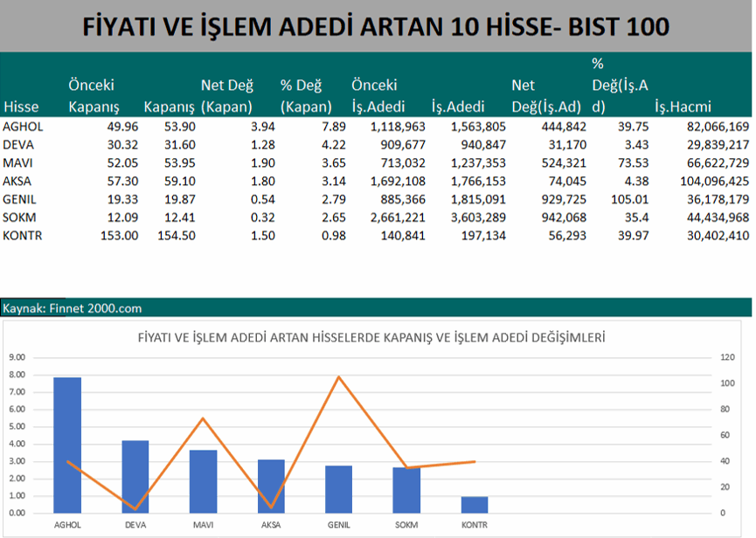Click the 120 right axis label
This screenshot has height=538, width=756.
(727, 357)
